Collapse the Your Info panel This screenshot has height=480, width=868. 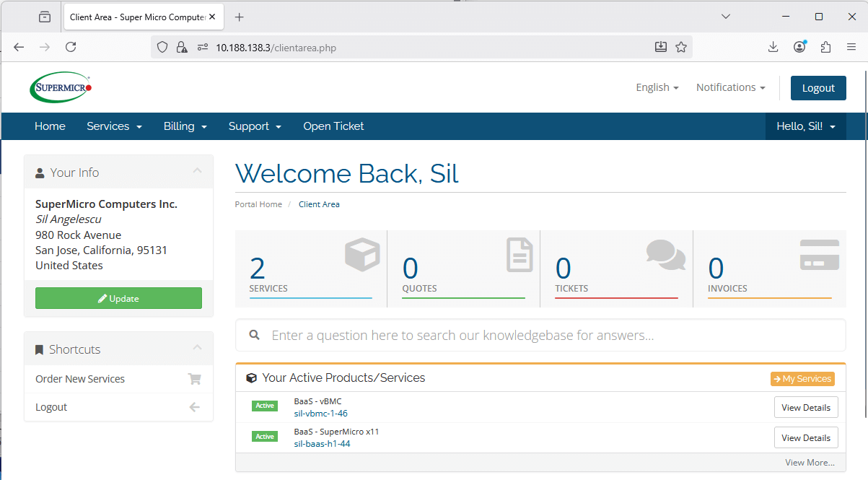tap(197, 171)
